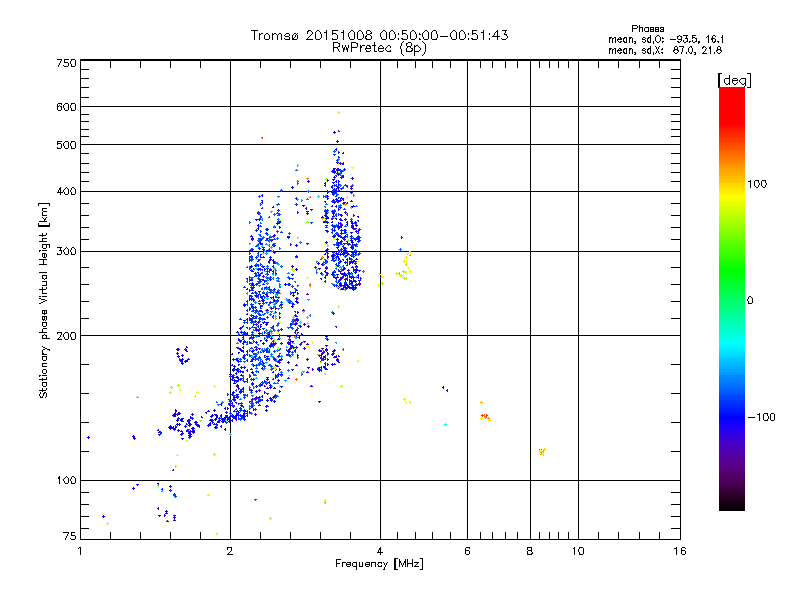
Task: Click the lone red point near 510 km
Action: coord(262,138)
